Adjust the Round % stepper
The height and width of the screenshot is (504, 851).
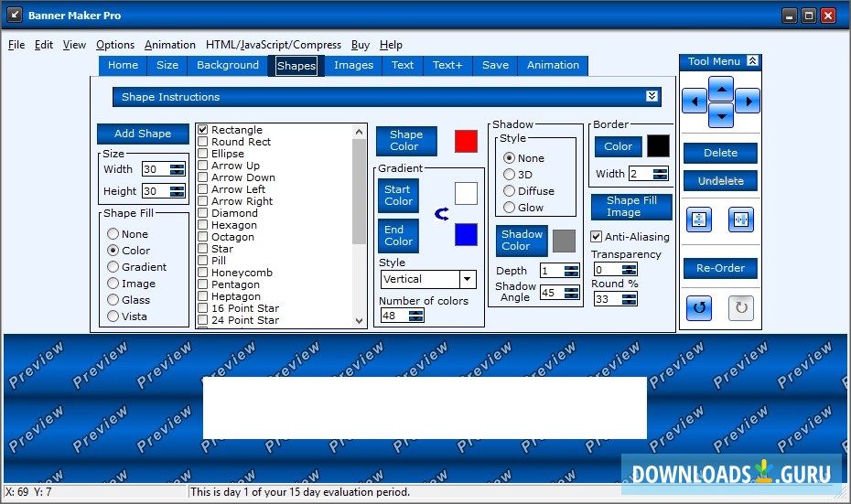(629, 299)
